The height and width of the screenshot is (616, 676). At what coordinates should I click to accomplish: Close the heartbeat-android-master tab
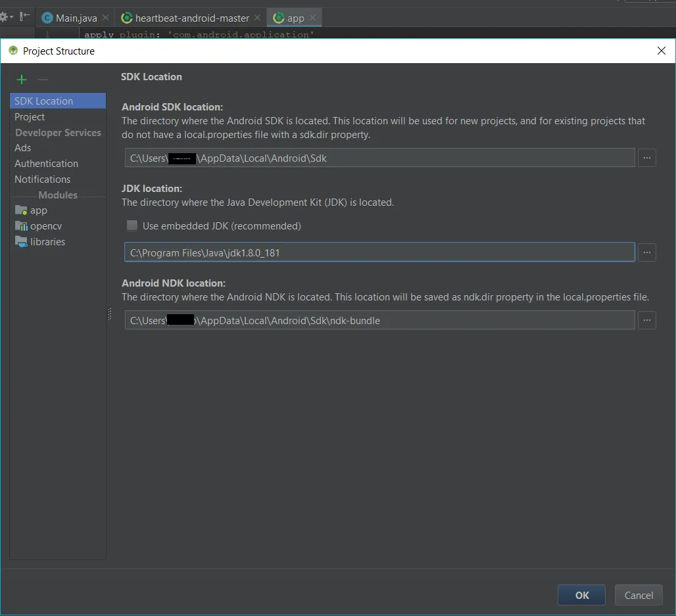257,18
